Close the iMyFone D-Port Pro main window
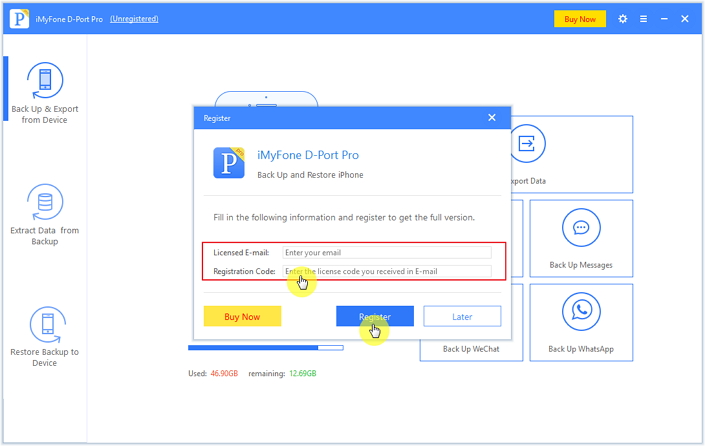The image size is (705, 446). point(685,19)
